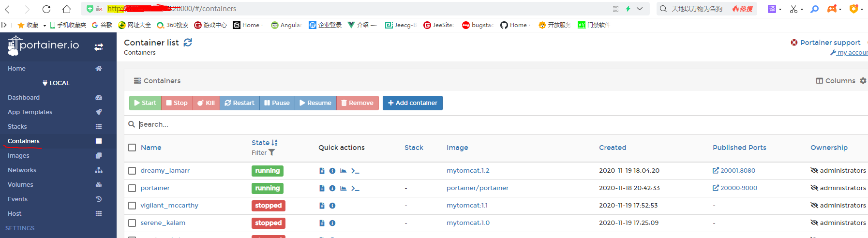Toggle the select-all checkbox in header
Image resolution: width=868 pixels, height=238 pixels.
click(132, 148)
